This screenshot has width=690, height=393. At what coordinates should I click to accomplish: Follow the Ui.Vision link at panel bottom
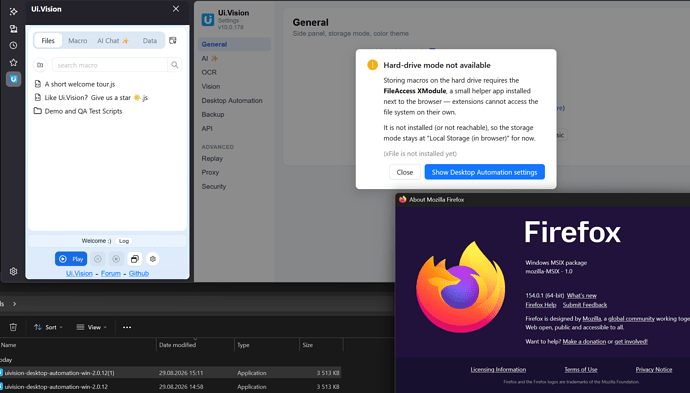pos(79,273)
